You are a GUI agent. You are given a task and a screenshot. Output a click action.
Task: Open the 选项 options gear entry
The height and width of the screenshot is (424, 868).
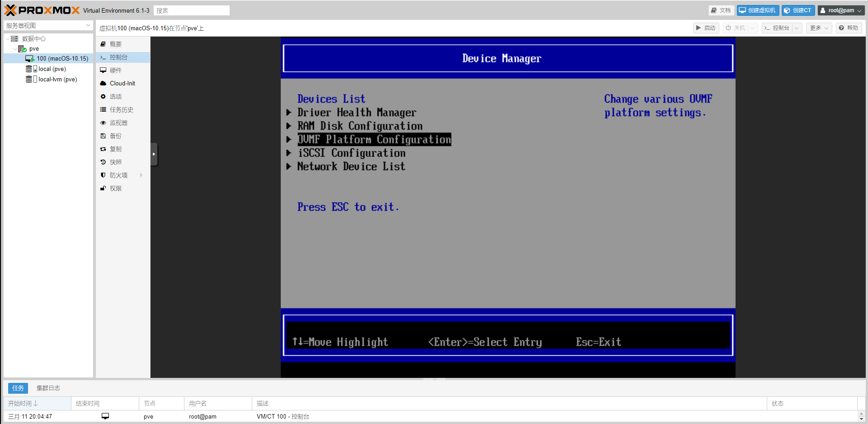coord(116,97)
